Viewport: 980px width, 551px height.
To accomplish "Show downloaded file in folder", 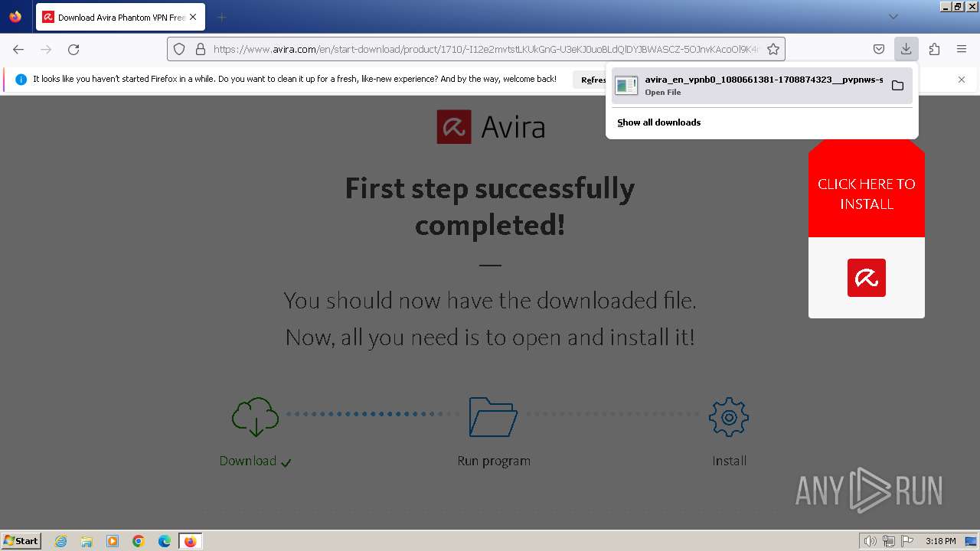I will (897, 86).
